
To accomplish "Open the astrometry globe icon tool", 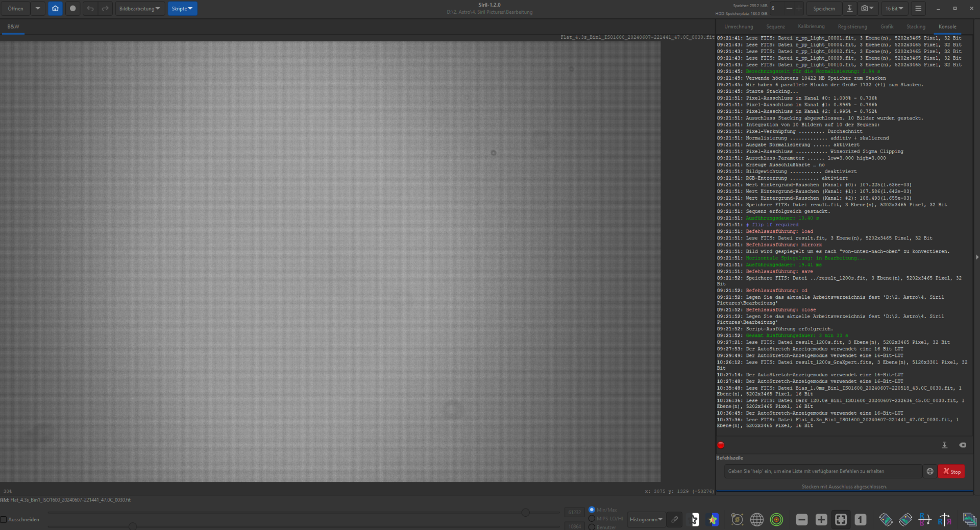I will (x=757, y=520).
